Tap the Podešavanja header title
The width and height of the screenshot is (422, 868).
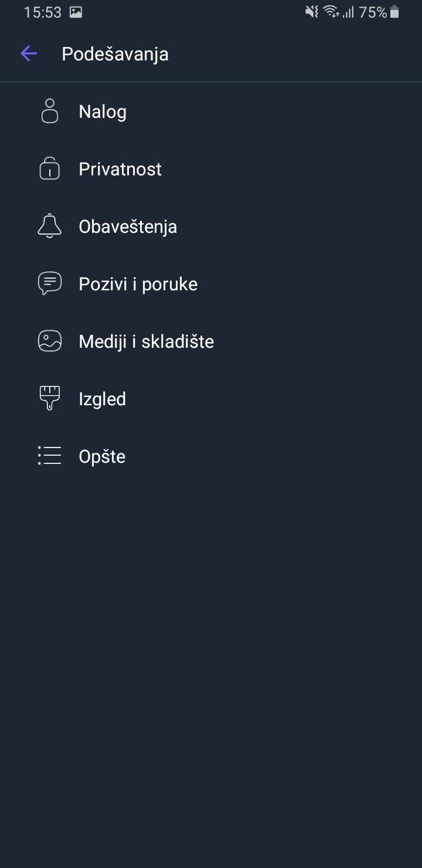115,54
